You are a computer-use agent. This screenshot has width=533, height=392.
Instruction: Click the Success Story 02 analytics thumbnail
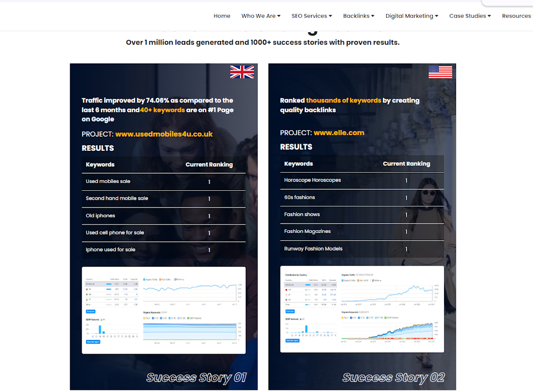[362, 309]
